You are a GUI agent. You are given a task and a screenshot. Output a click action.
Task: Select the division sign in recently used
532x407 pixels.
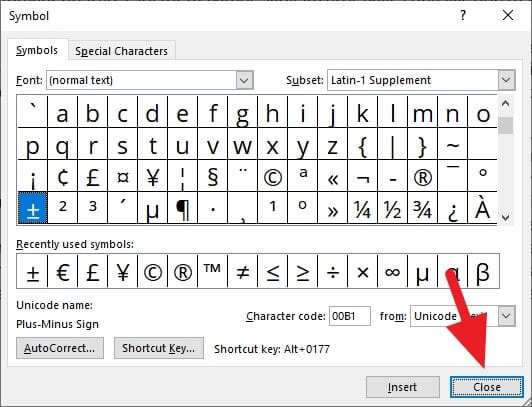[332, 271]
